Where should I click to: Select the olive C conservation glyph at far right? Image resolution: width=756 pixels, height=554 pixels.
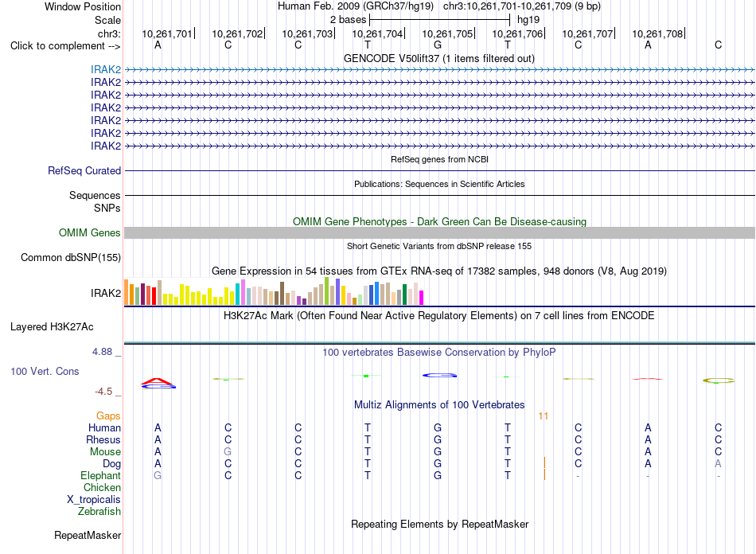[719, 380]
